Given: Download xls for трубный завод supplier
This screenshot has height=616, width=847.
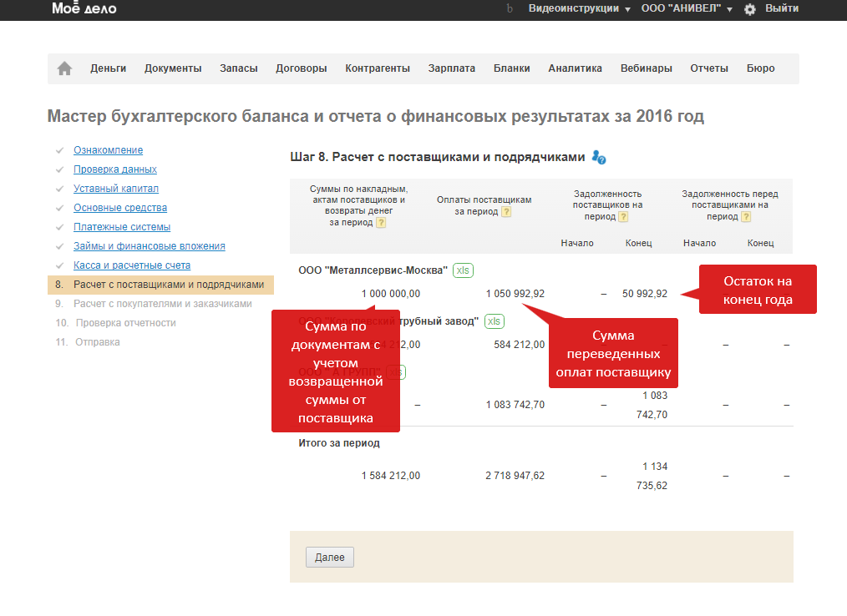Looking at the screenshot, I should click(x=495, y=321).
